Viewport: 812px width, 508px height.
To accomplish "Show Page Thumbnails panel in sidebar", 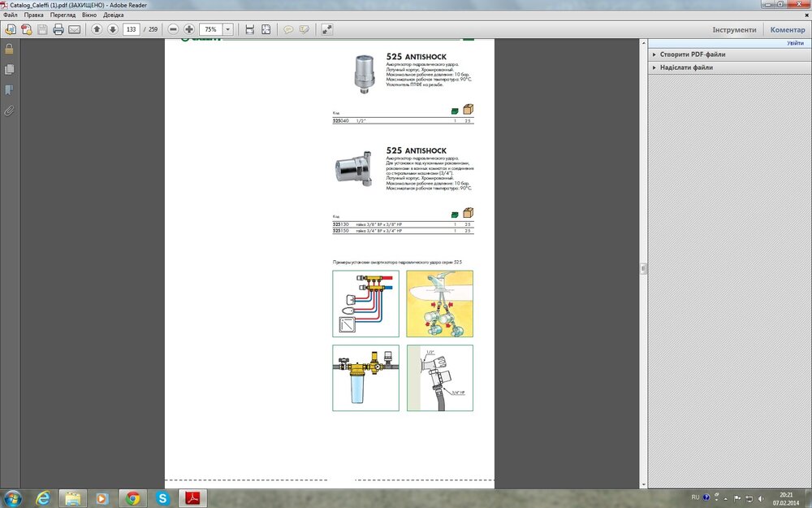I will 10,69.
